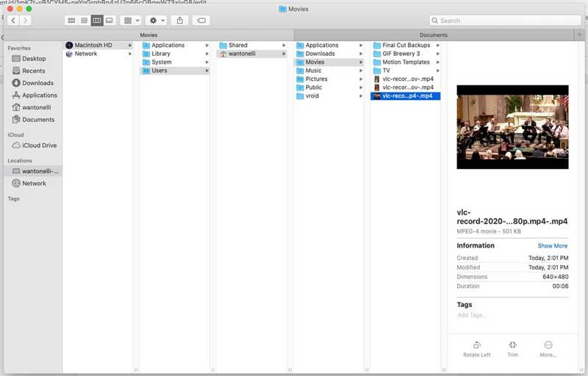Select Library folder in second column

175,54
